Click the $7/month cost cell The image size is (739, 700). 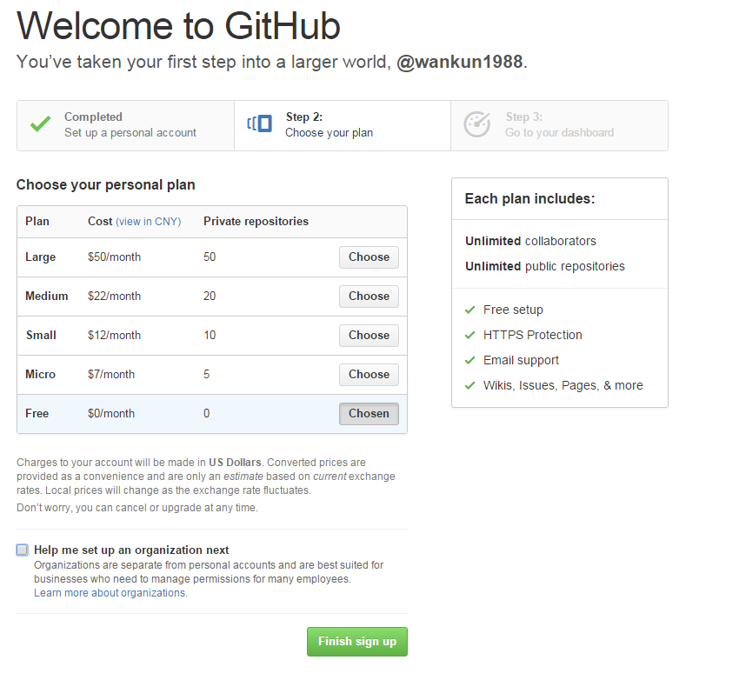(111, 374)
